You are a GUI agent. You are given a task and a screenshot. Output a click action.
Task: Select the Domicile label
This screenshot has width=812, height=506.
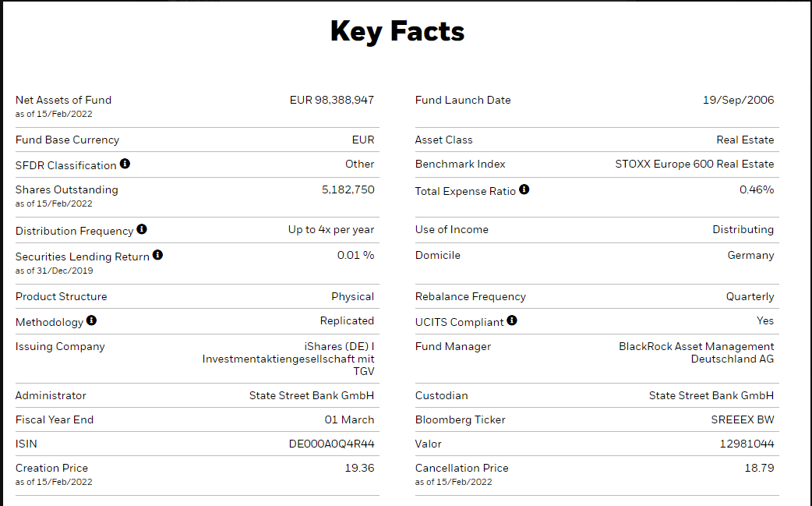[x=438, y=255]
